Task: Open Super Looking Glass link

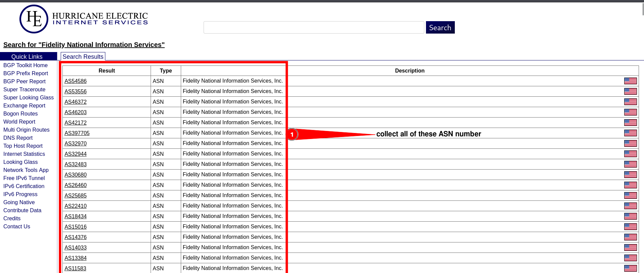Action: [29, 98]
